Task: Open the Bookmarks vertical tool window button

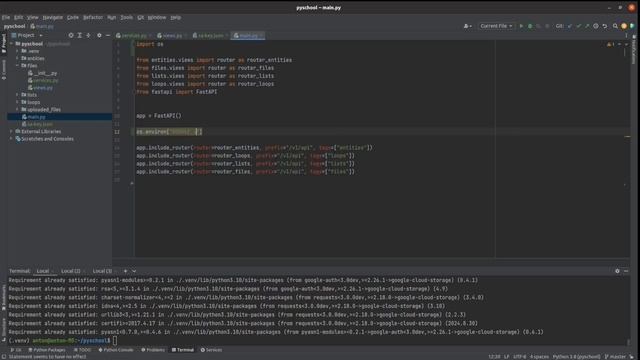Action: pyautogui.click(x=4, y=297)
